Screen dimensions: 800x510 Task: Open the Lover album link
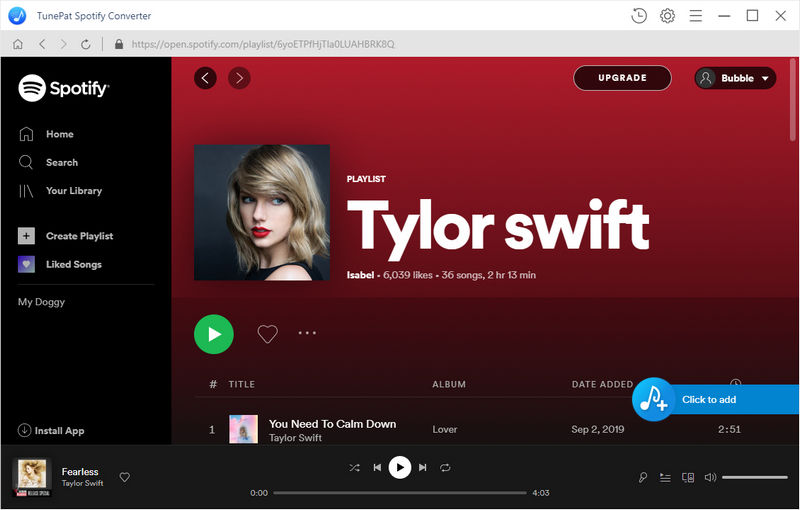pyautogui.click(x=445, y=429)
